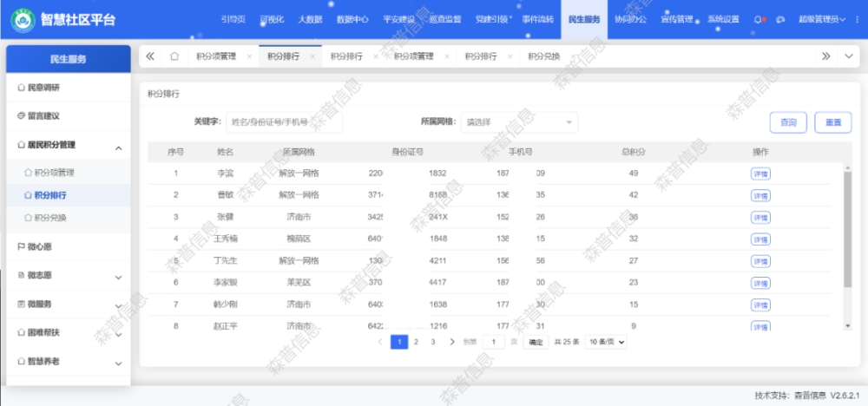Open the 数据中心 top menu
Image resolution: width=868 pixels, height=406 pixels.
click(x=352, y=19)
